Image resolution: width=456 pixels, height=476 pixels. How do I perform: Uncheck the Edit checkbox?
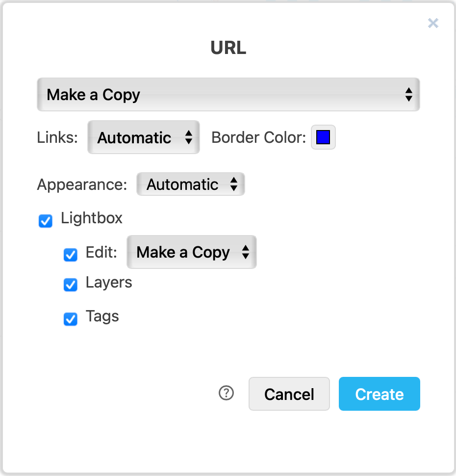pyautogui.click(x=70, y=255)
